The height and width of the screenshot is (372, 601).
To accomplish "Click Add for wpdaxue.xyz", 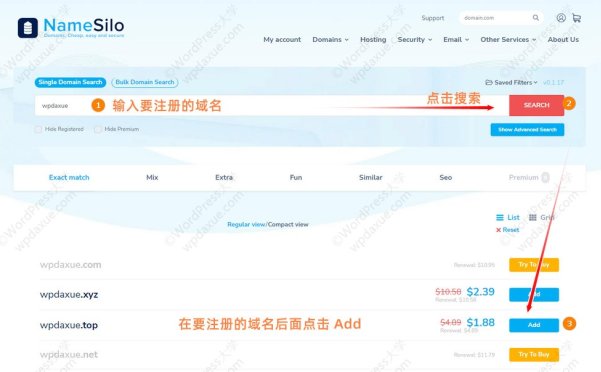I will click(x=534, y=295).
